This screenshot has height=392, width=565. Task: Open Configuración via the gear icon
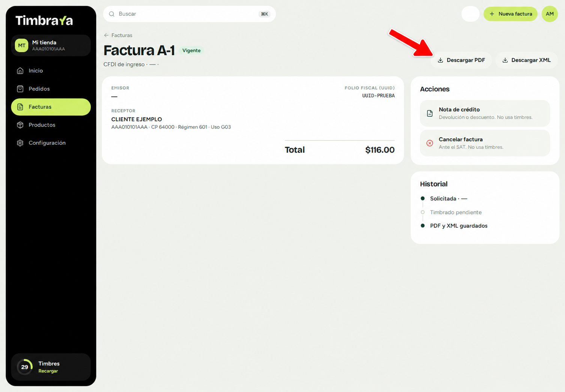(x=20, y=143)
